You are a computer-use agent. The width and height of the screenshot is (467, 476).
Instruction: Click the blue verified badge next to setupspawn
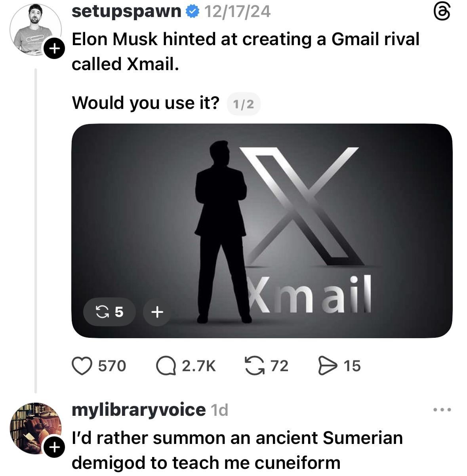[x=193, y=12]
